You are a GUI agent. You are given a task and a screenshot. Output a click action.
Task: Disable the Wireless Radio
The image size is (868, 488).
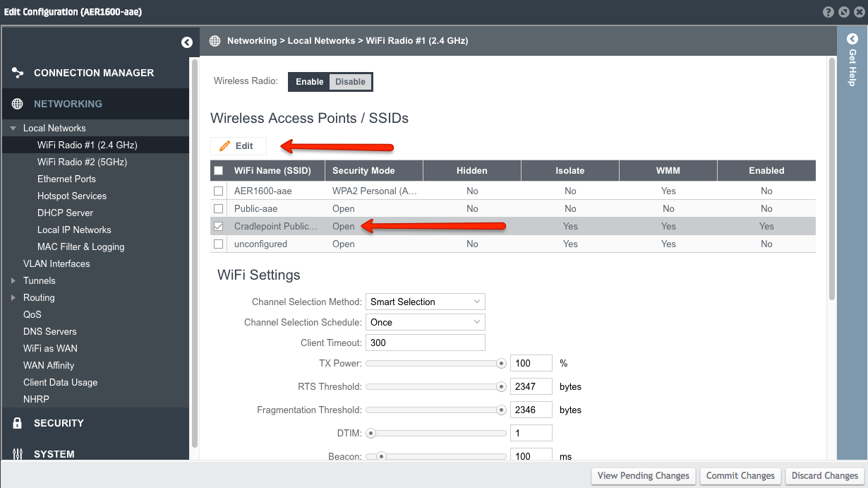pos(350,82)
